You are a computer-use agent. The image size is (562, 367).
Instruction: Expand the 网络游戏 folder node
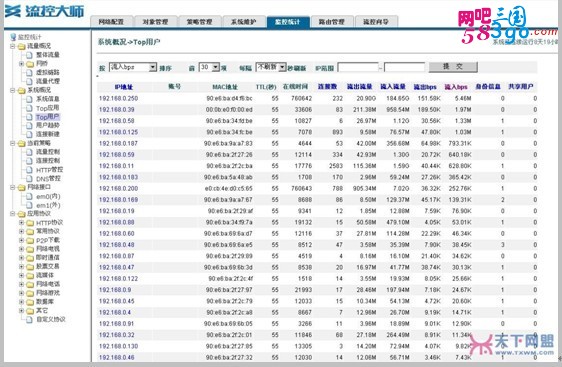[21, 293]
